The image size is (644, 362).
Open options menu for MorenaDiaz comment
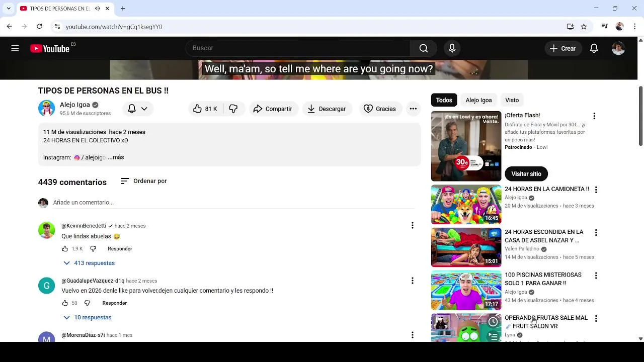412,335
